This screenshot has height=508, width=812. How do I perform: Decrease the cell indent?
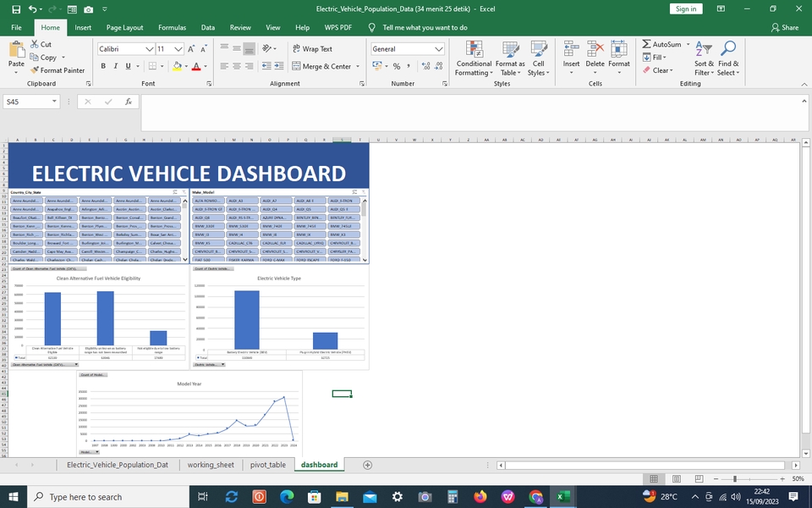click(266, 66)
